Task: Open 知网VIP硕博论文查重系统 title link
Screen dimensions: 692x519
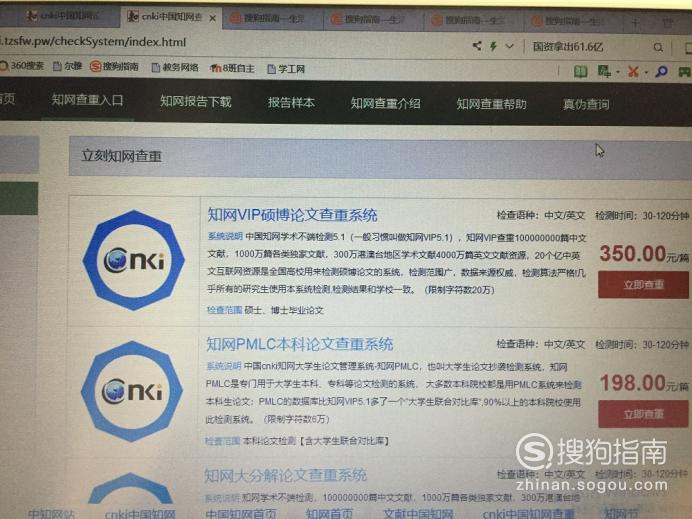Action: 292,215
